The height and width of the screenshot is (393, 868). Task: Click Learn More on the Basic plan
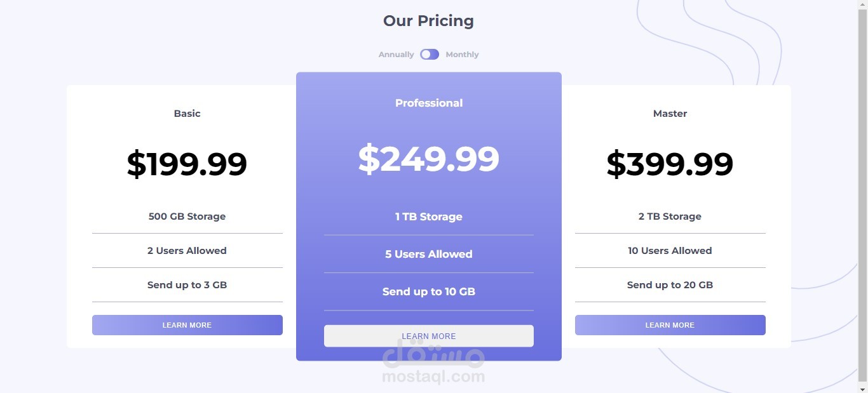pos(187,325)
